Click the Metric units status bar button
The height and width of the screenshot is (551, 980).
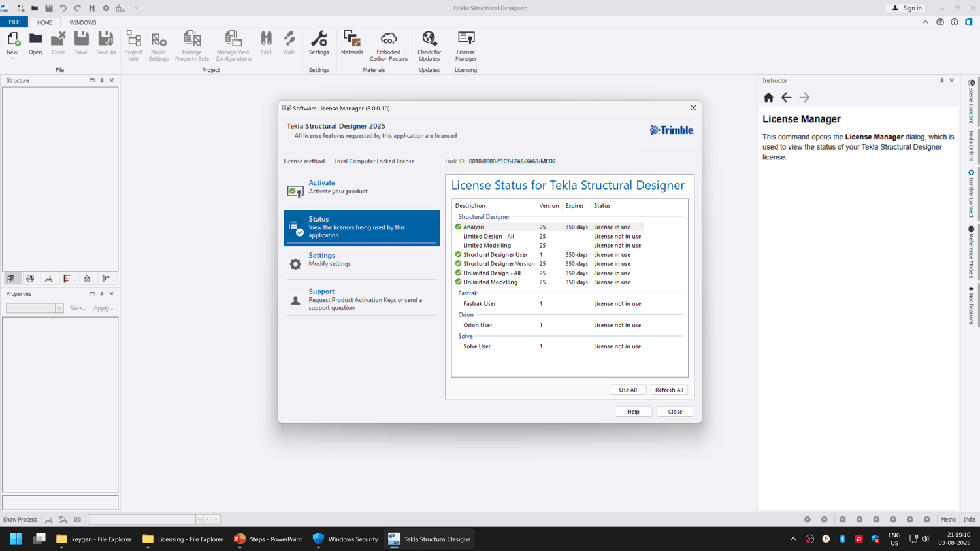tap(948, 520)
